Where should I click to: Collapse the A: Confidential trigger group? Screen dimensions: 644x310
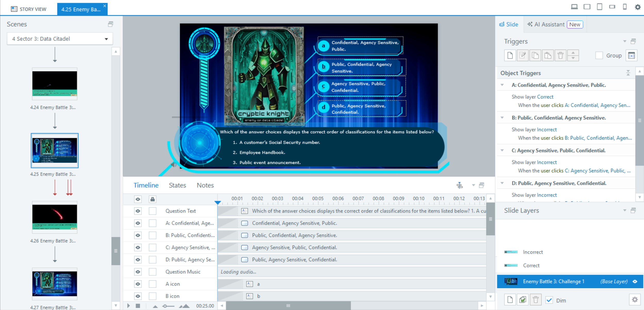click(502, 85)
